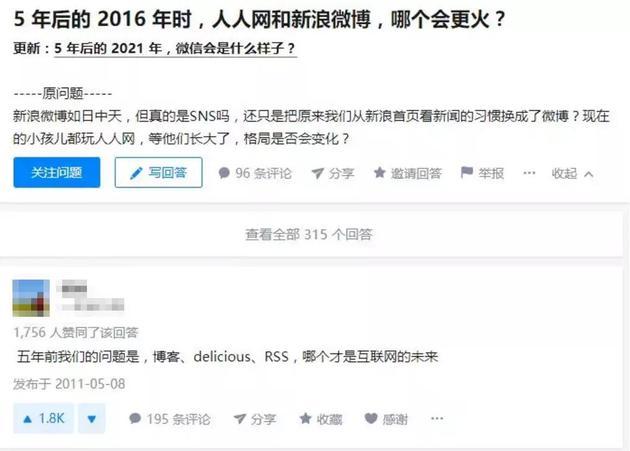The image size is (630, 451).
Task: Click the heart 感谢 icon on the answer
Action: 371,418
